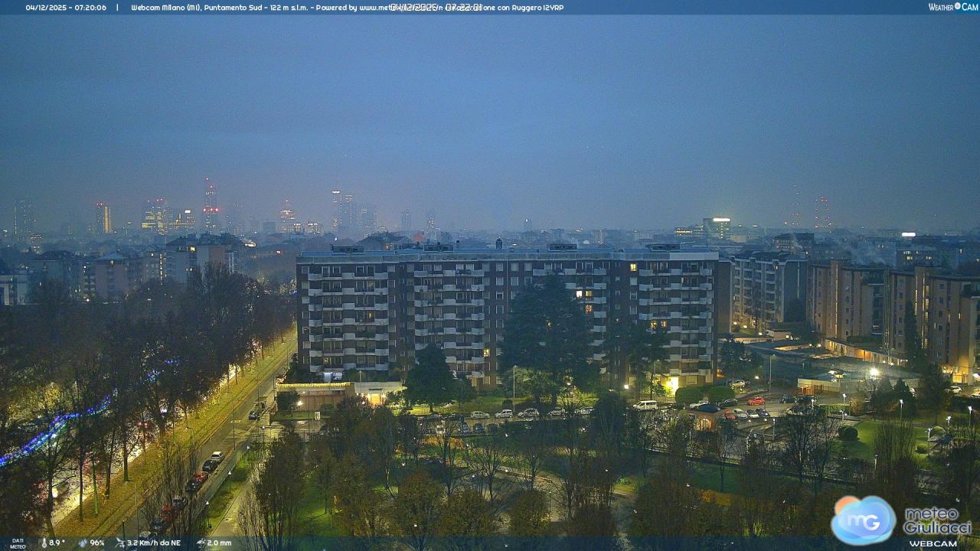Click the DATI METEO label
Image resolution: width=980 pixels, height=551 pixels.
[17, 543]
